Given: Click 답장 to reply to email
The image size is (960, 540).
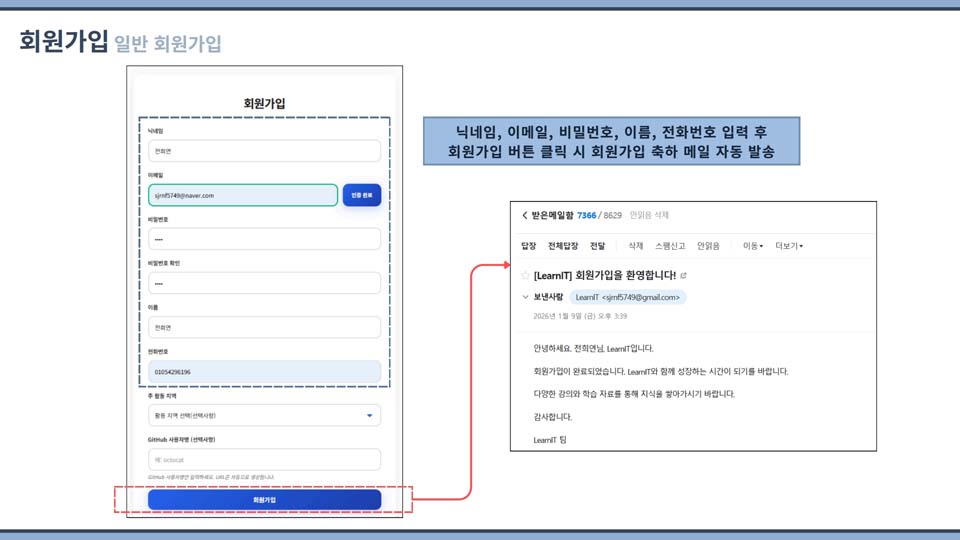Looking at the screenshot, I should [528, 246].
